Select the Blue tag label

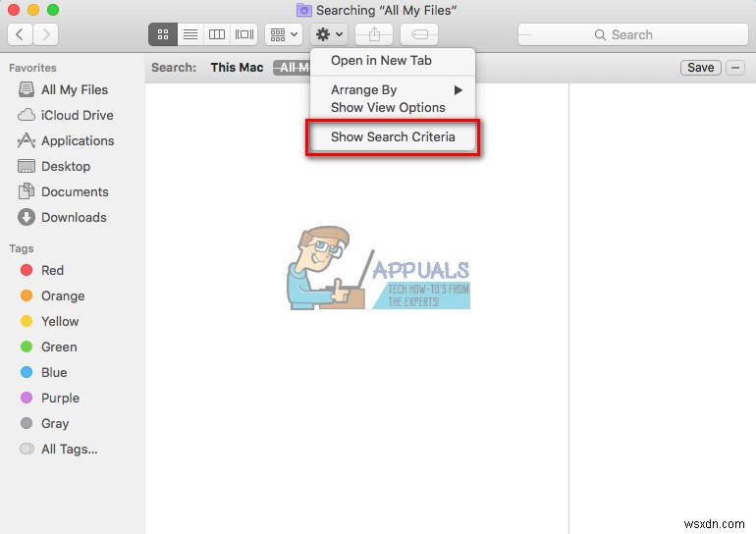[x=54, y=373]
